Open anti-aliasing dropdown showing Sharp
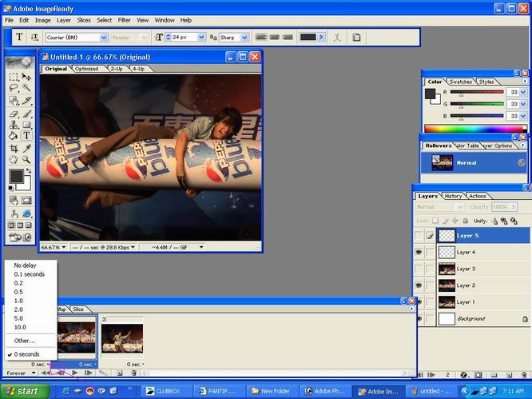Image resolution: width=532 pixels, height=399 pixels. point(244,38)
